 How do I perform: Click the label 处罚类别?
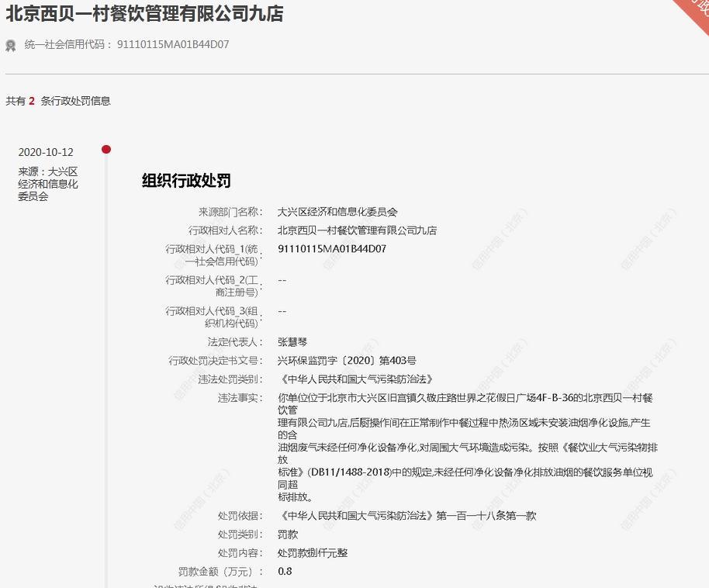(x=240, y=534)
